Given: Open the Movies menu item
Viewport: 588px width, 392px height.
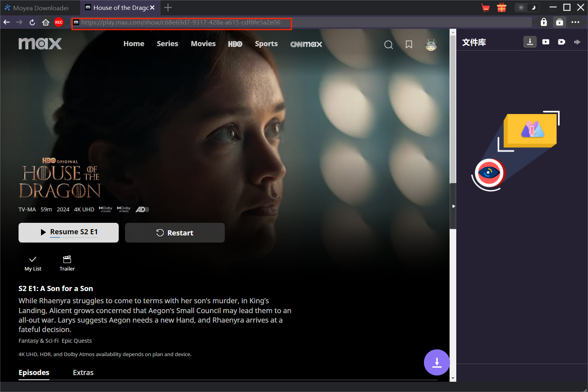Looking at the screenshot, I should (203, 44).
